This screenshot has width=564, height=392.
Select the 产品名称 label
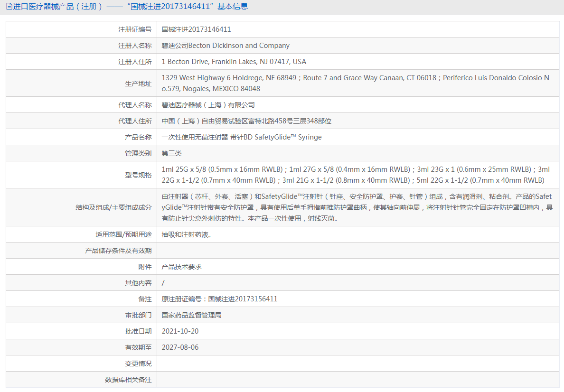tap(138, 137)
